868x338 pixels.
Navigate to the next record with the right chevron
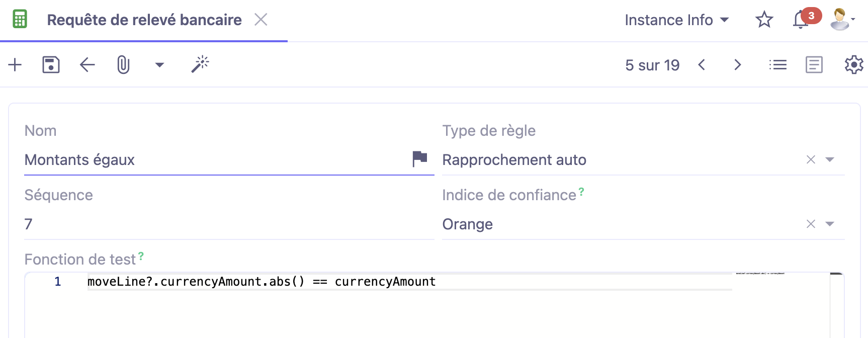(737, 64)
